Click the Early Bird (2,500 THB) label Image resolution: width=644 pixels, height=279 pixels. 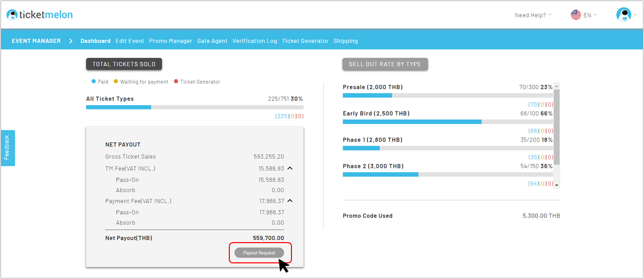[x=376, y=114]
